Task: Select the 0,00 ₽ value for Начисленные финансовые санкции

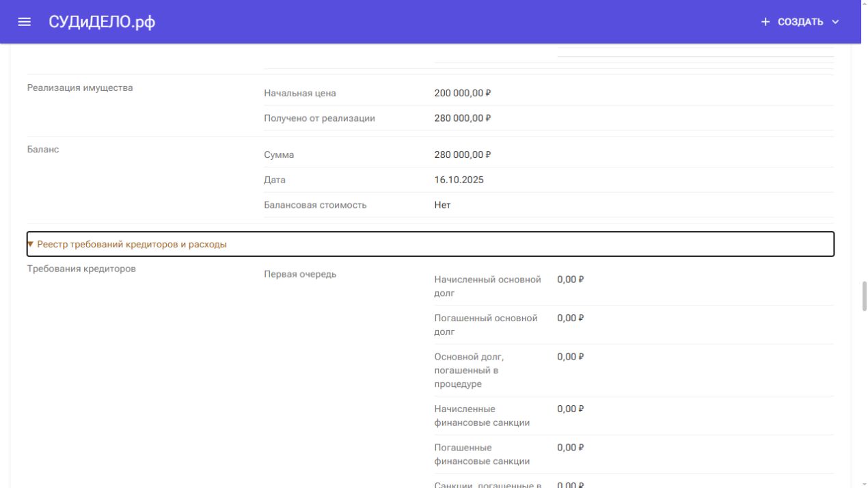Action: coord(571,409)
